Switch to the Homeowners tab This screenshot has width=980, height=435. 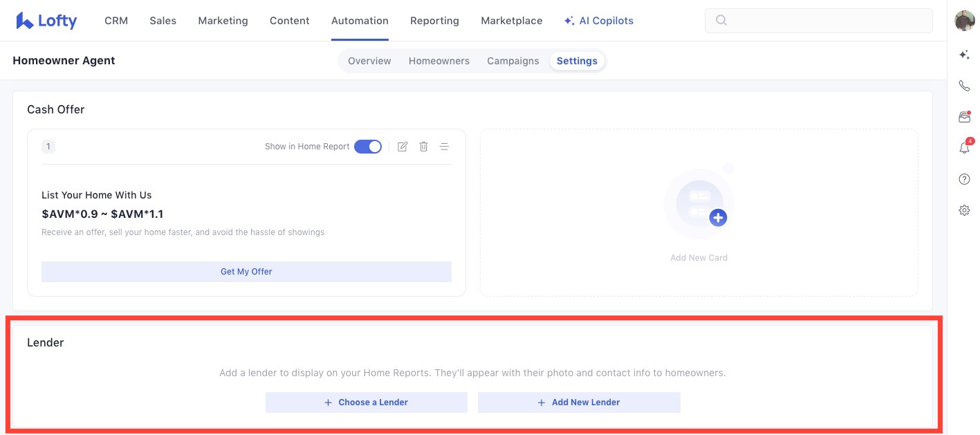click(x=438, y=61)
